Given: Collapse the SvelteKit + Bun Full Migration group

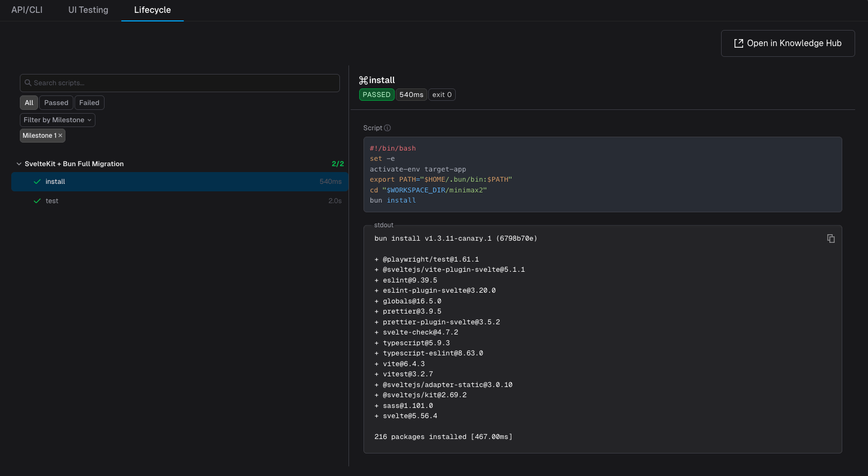Looking at the screenshot, I should pos(19,164).
